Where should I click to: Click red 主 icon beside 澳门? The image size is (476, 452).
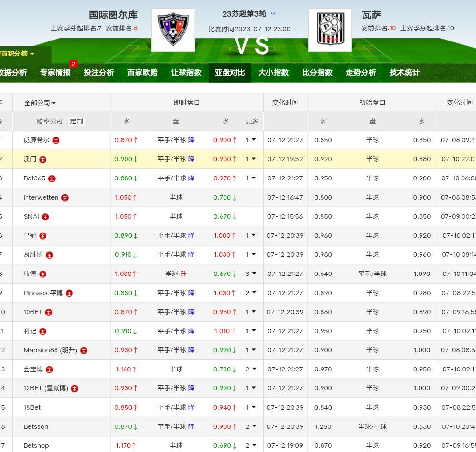click(43, 159)
